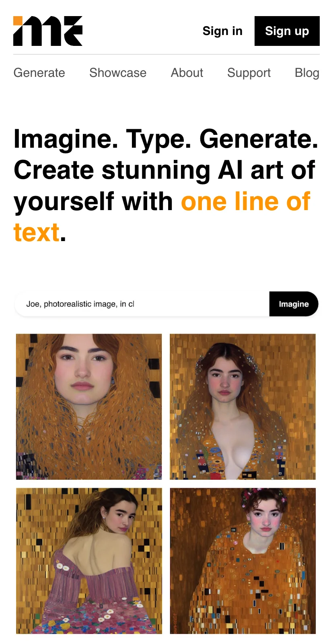Click the black Imagine button

pos(294,304)
